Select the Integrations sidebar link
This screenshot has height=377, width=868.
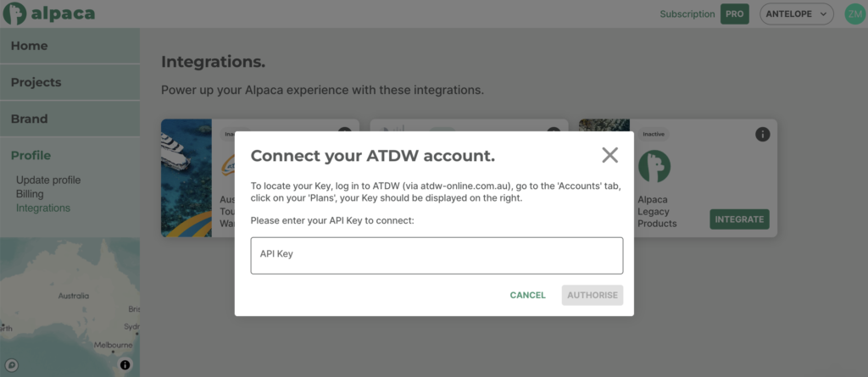coord(43,208)
